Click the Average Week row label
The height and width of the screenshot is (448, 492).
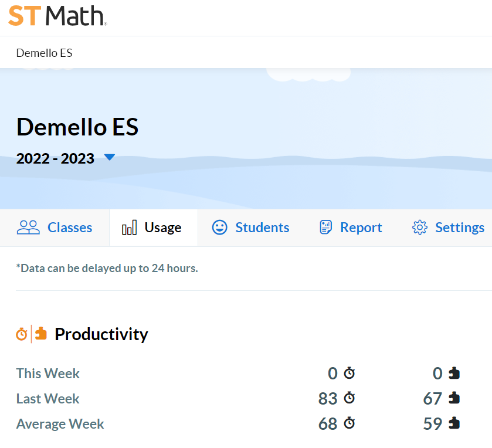(60, 424)
